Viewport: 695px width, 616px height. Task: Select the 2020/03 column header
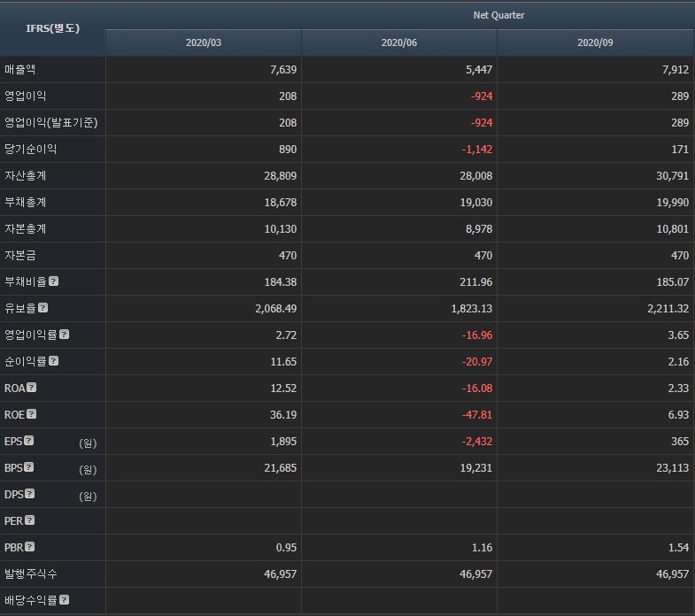(x=204, y=42)
